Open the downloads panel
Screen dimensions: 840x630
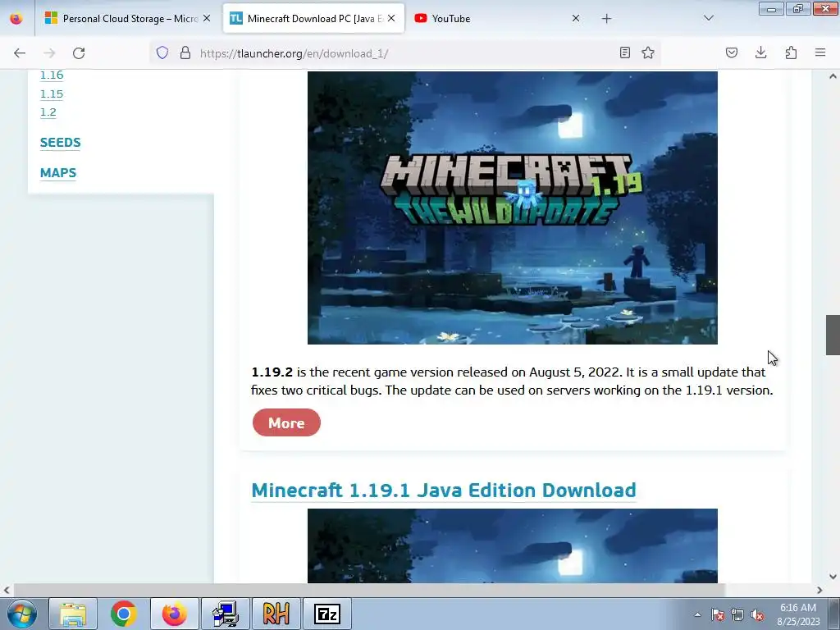click(760, 52)
